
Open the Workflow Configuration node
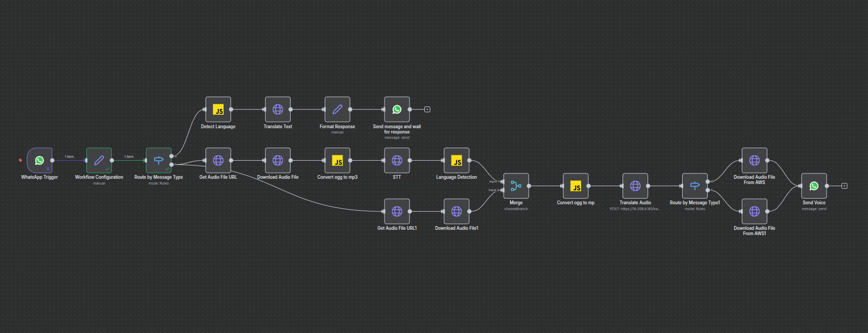99,160
